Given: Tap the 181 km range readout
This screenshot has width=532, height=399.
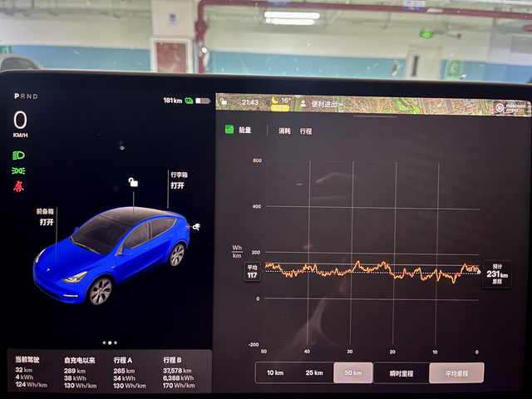Looking at the screenshot, I should [173, 101].
